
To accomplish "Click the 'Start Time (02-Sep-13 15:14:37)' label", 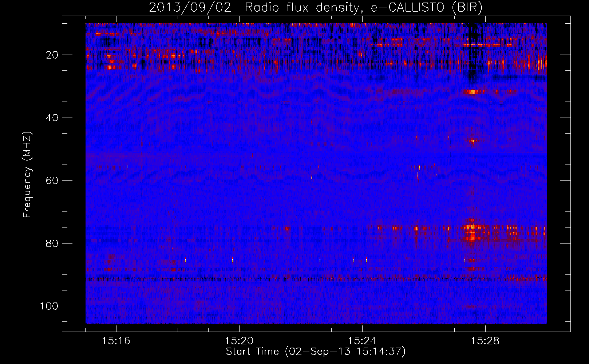I will point(316,352).
